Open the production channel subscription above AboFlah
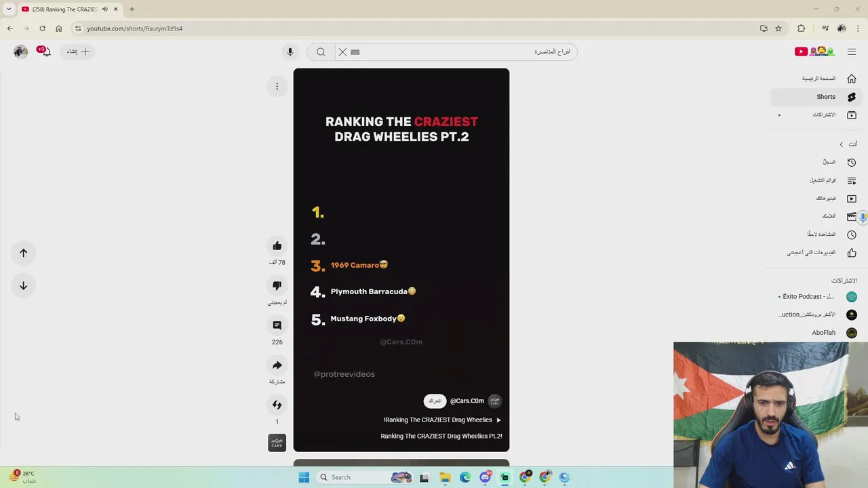This screenshot has height=488, width=868. pos(816,314)
